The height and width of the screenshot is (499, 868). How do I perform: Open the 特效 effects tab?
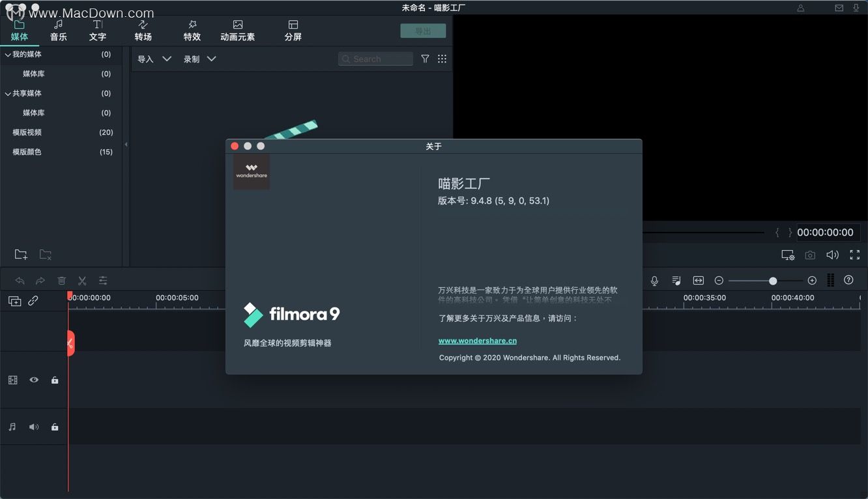[192, 31]
